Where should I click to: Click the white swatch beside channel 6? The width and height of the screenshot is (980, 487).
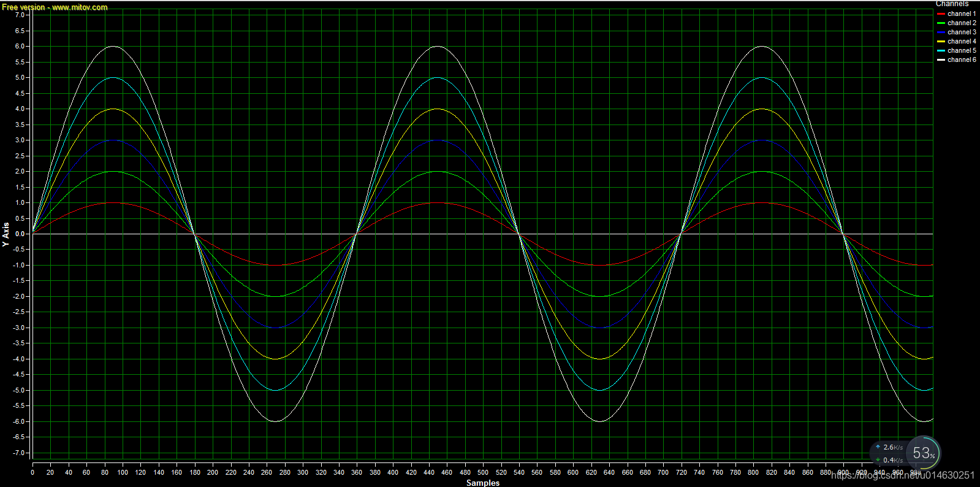941,59
